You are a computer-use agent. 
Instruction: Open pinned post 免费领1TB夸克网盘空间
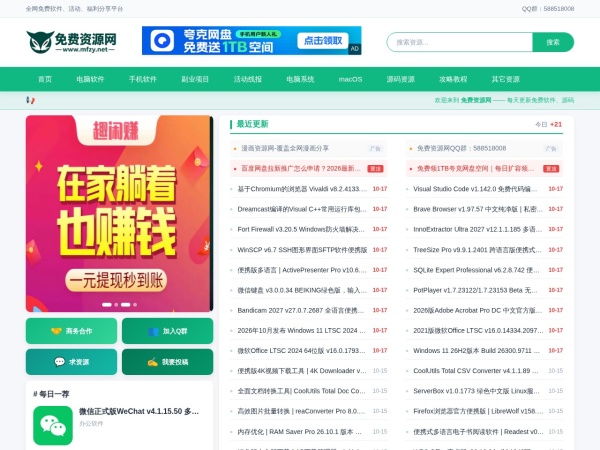coord(476,168)
